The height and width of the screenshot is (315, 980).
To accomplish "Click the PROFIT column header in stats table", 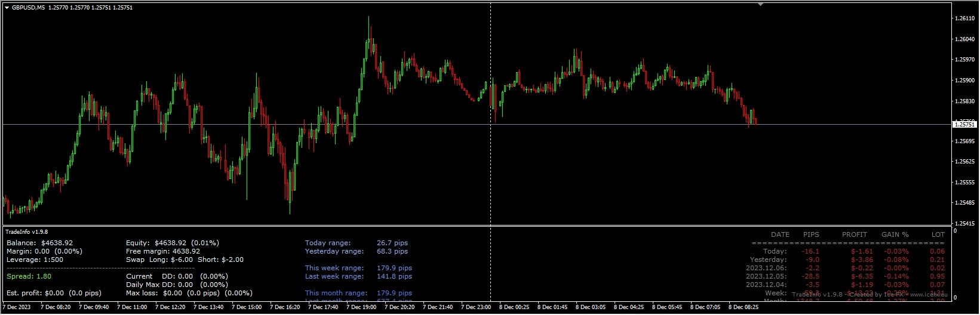I will pos(855,235).
